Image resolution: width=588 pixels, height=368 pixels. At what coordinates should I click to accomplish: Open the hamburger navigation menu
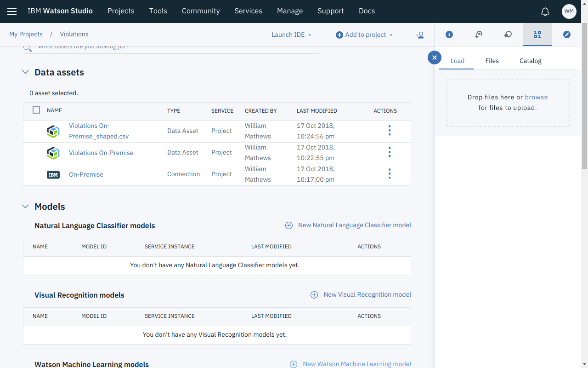click(12, 11)
